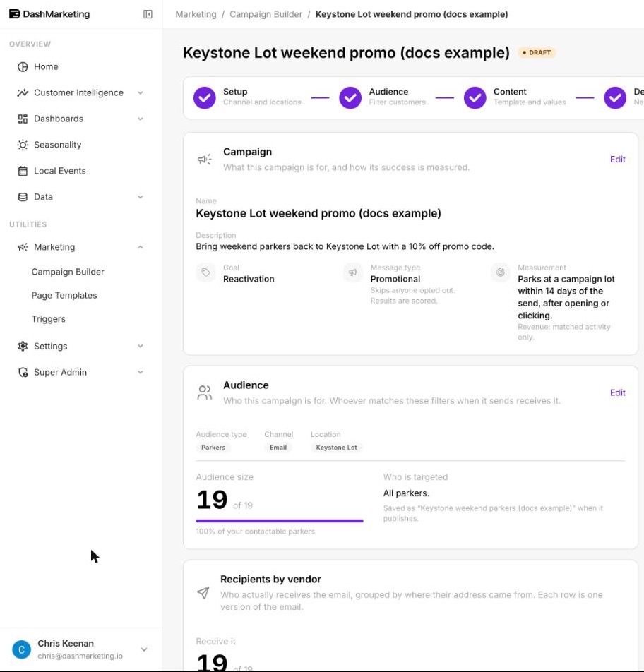Collapse the Marketing section chevron
The image size is (644, 672).
click(141, 247)
